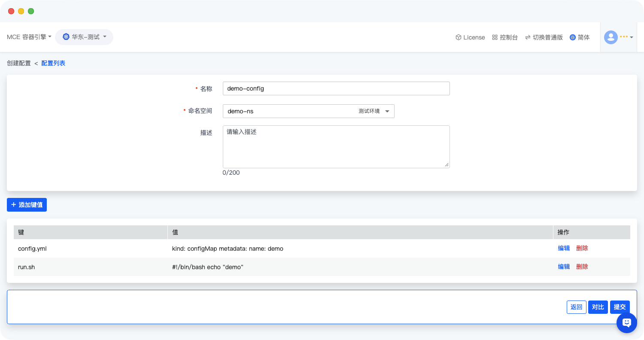Click the License cube icon

coord(458,37)
